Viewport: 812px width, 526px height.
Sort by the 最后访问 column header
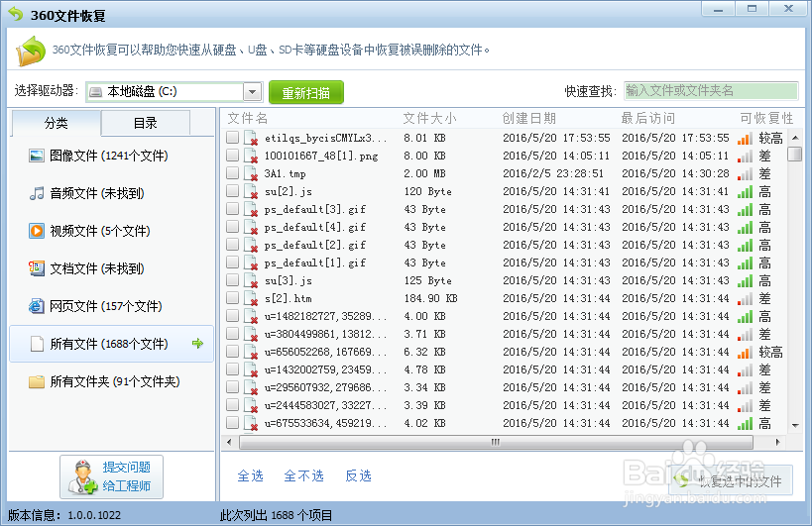click(x=647, y=119)
